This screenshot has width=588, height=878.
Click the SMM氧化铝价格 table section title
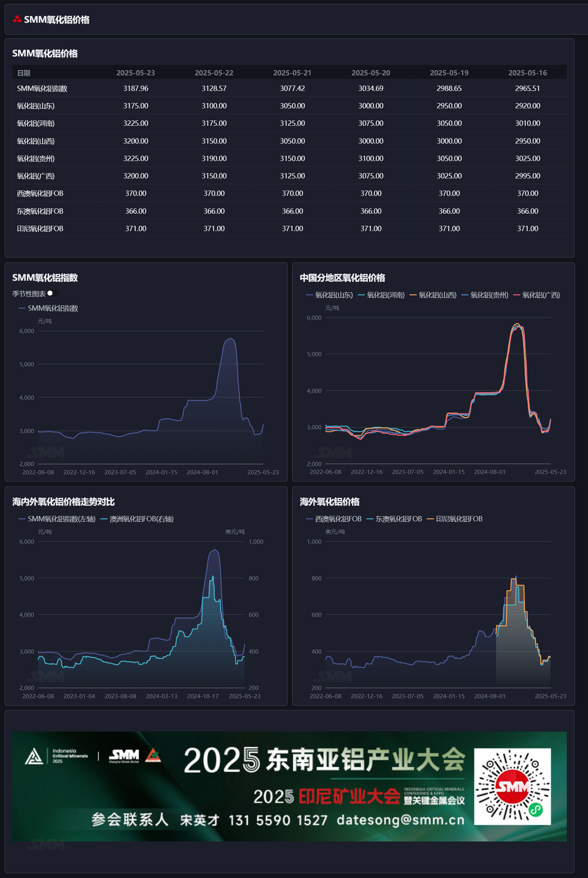pos(45,53)
